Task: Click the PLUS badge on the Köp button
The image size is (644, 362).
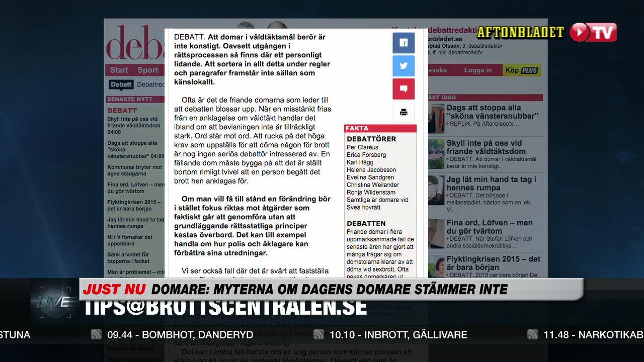Action: [529, 70]
